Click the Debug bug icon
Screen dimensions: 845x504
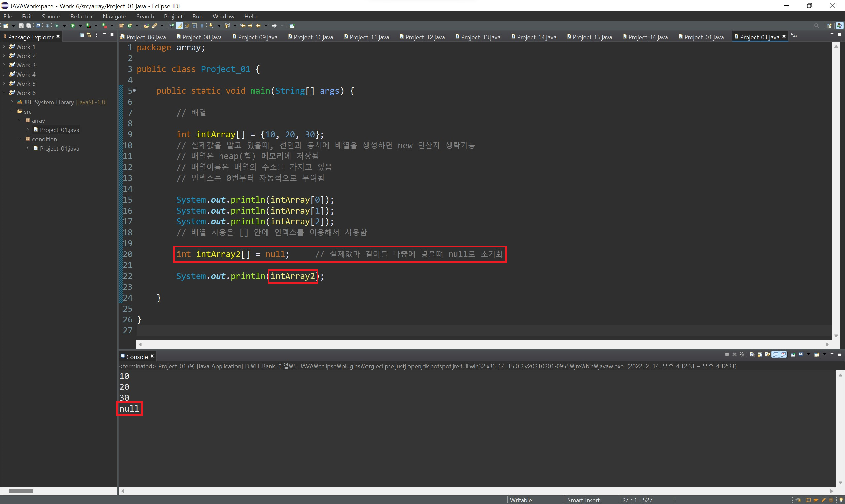(57, 26)
